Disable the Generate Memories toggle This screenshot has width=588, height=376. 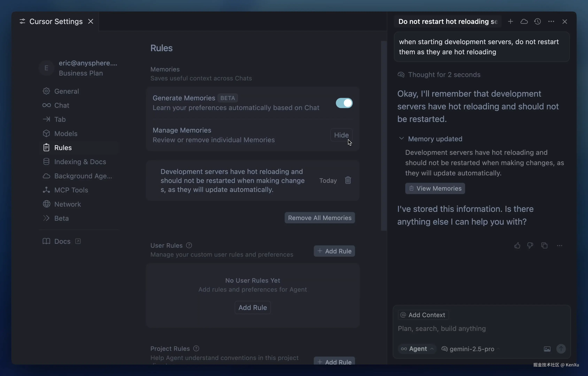344,103
